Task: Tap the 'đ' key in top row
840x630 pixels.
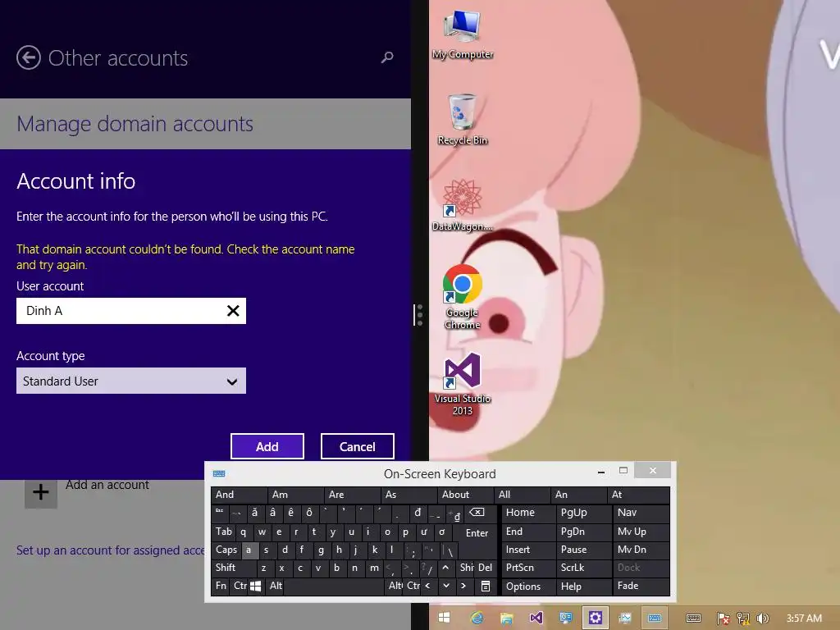Action: point(418,513)
